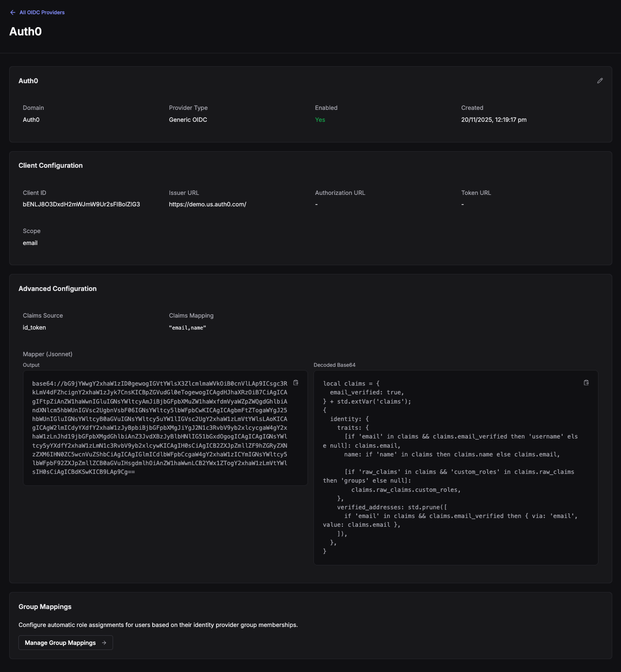Click the Auth0 page title heading
Image resolution: width=621 pixels, height=672 pixels.
pos(25,31)
